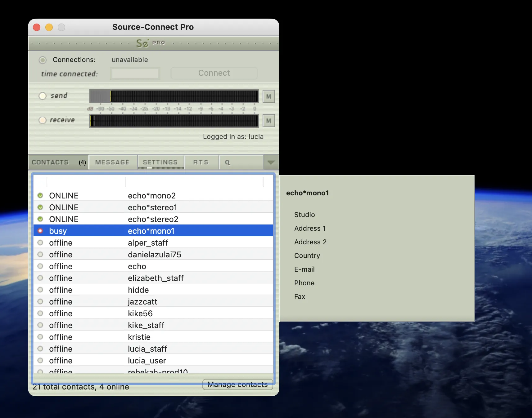
Task: Click the Connect button
Action: point(214,73)
